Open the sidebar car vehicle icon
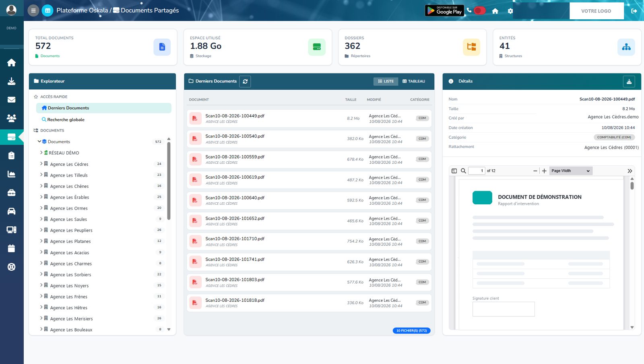 pos(12,211)
